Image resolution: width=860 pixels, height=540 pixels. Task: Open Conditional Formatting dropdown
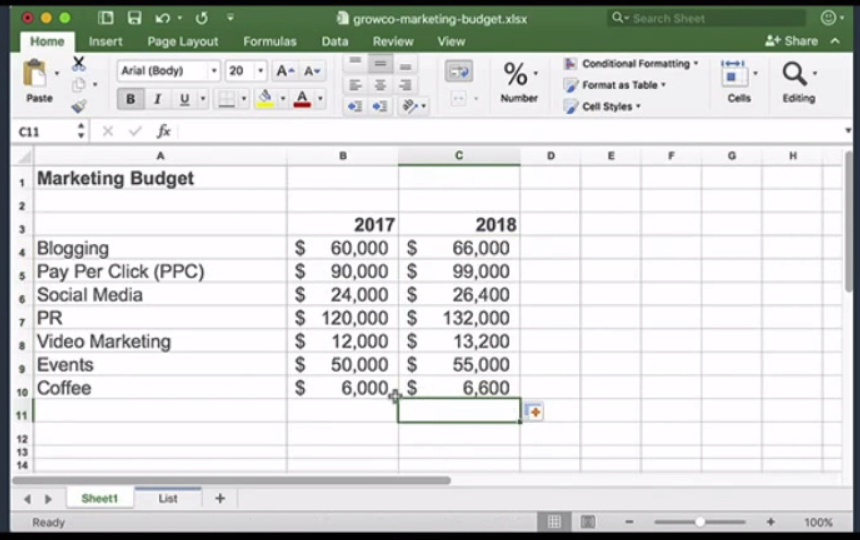point(631,64)
